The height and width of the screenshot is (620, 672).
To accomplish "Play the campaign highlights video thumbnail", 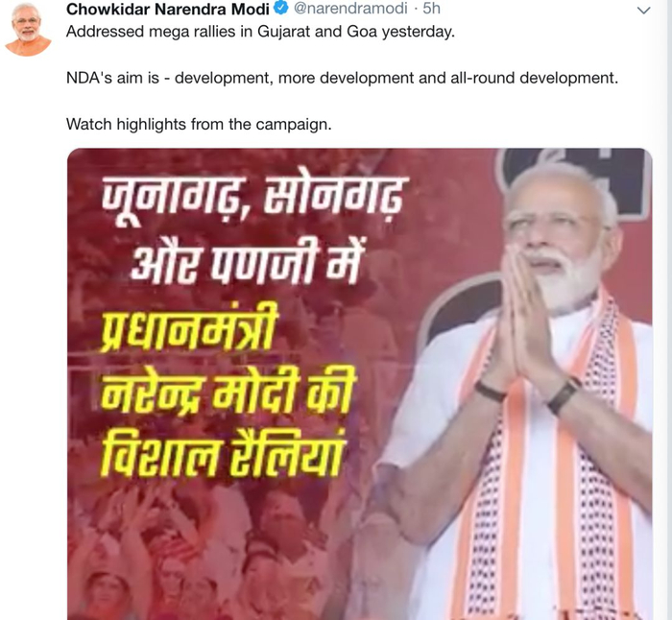I will pos(360,384).
